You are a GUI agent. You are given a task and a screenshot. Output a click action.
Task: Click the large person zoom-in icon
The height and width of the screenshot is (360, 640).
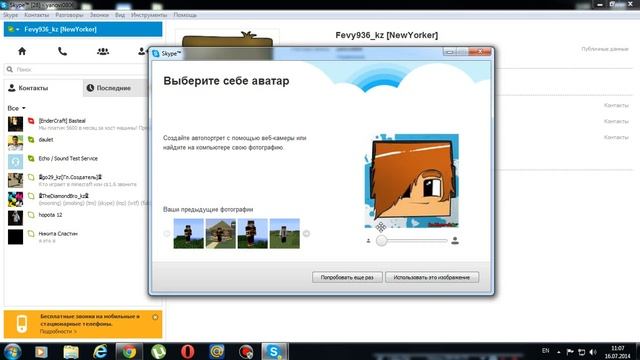(455, 240)
